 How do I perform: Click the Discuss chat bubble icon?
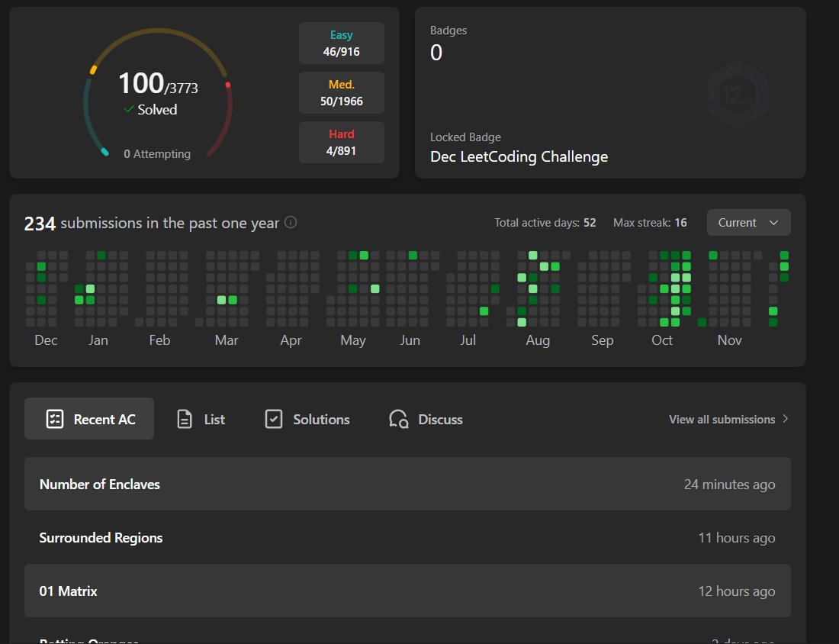coord(399,419)
